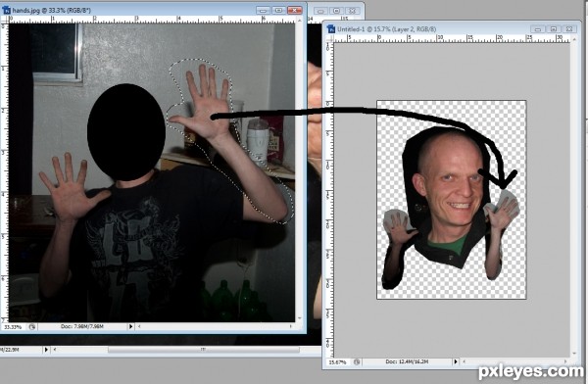This screenshot has height=384, width=588.
Task: Click Doc: 12.4M/16.2M status text
Action: [x=407, y=361]
